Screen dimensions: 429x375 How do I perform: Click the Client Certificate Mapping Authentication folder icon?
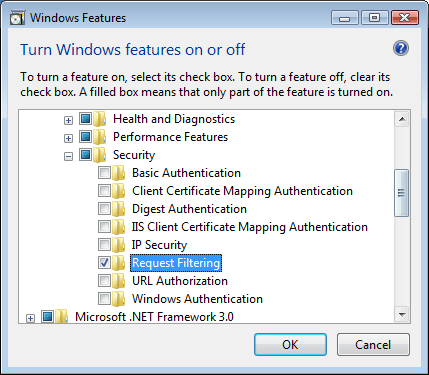click(118, 191)
